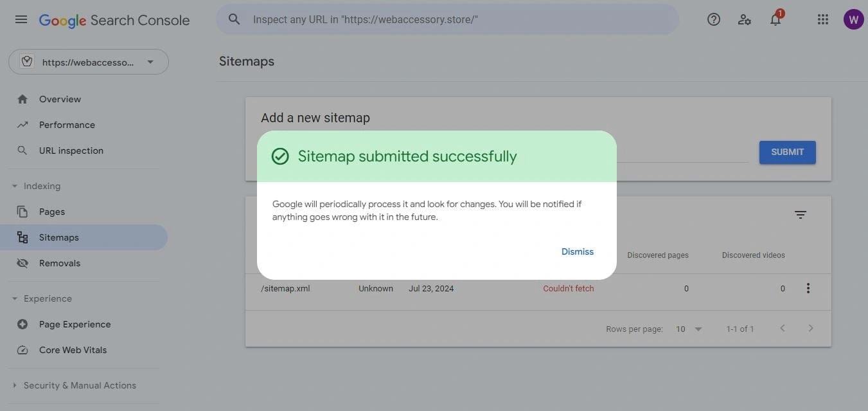Image resolution: width=868 pixels, height=411 pixels.
Task: Click the /sitemap.xml entry
Action: point(285,288)
